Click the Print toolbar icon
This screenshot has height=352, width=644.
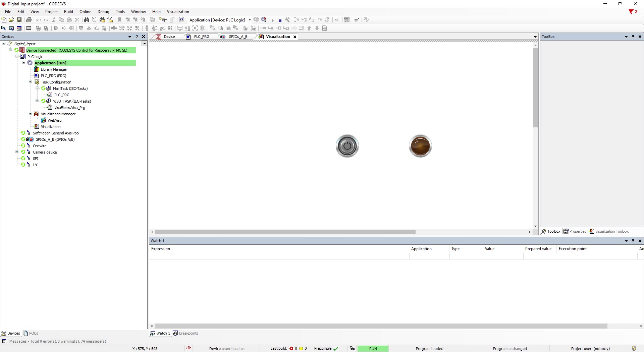pos(29,20)
